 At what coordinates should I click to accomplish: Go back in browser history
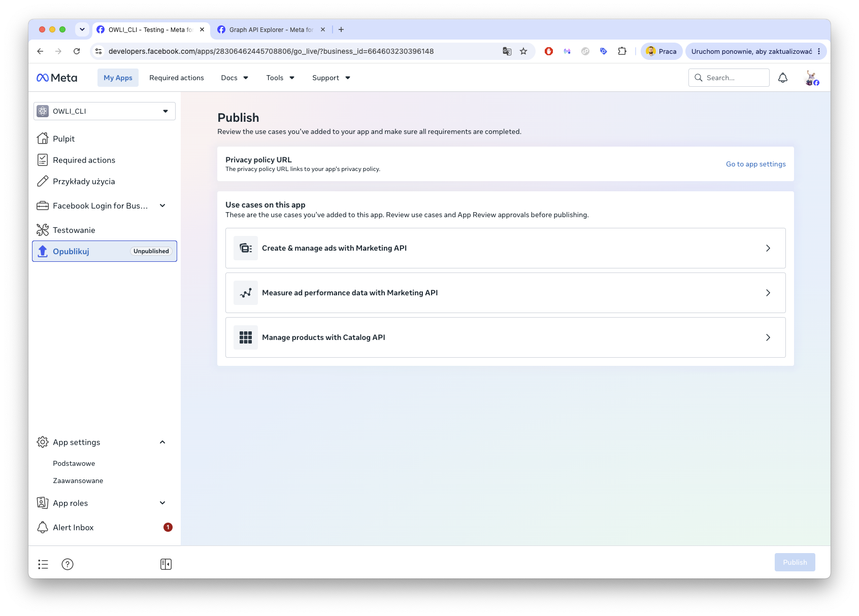(x=40, y=51)
